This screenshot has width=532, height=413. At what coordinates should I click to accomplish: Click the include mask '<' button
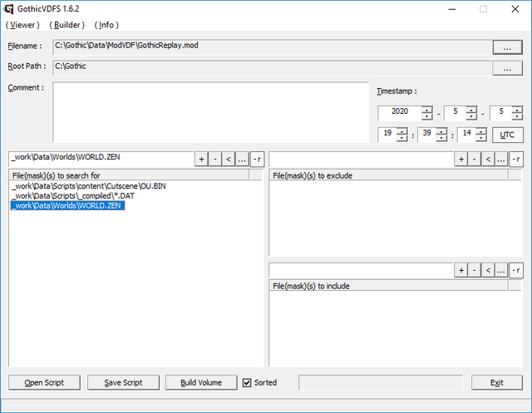[x=488, y=270]
